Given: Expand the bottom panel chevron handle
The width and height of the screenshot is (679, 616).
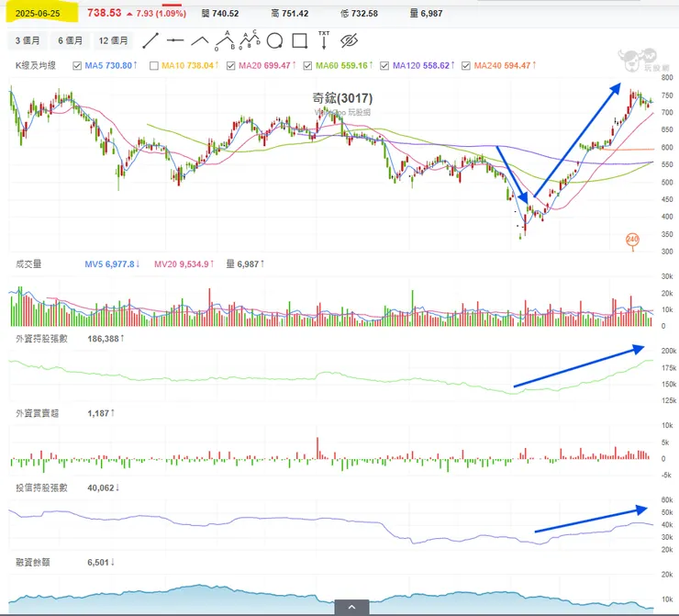Looking at the screenshot, I should coord(351,607).
